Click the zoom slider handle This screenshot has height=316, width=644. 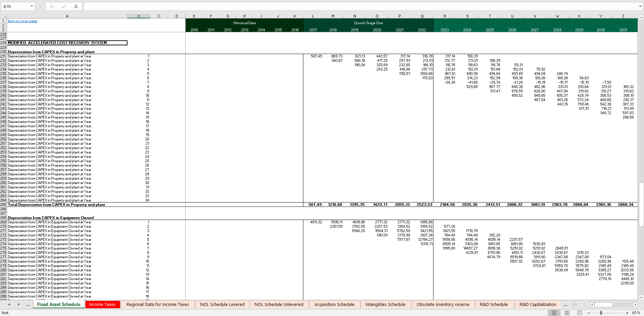[601, 313]
